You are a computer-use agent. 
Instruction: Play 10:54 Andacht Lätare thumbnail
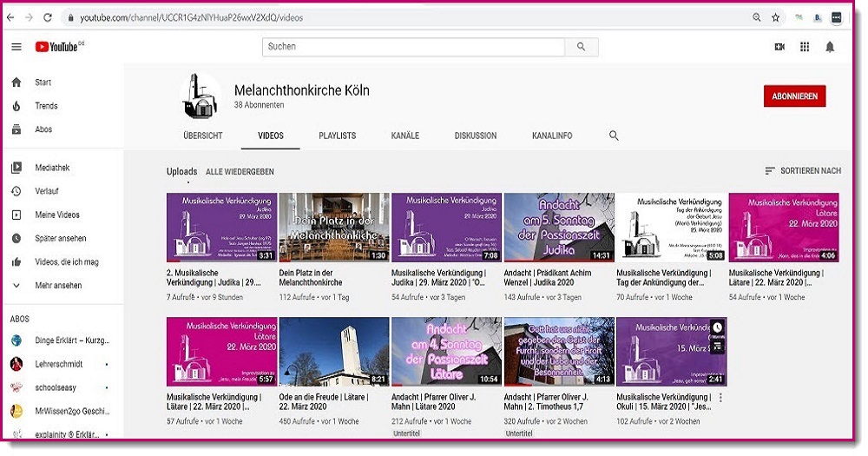(x=446, y=351)
